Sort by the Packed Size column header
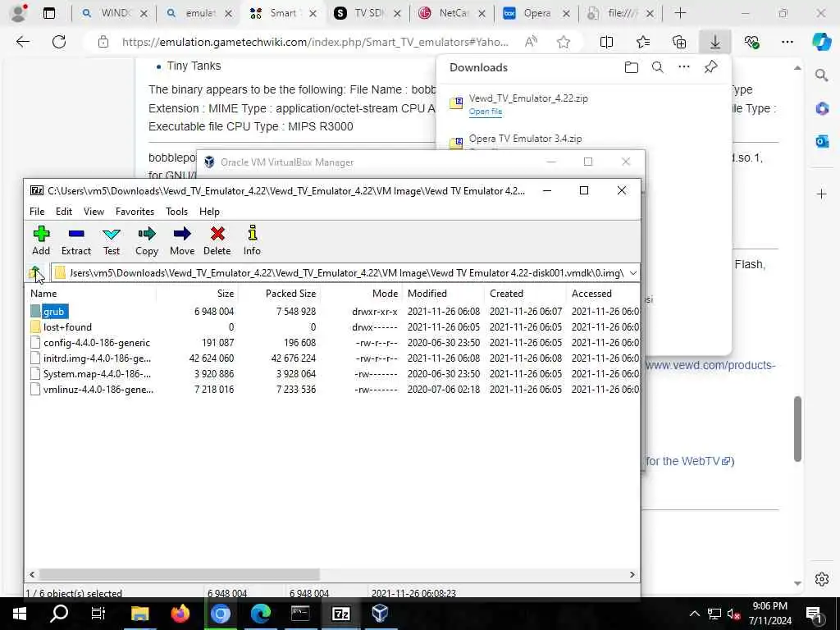Image resolution: width=840 pixels, height=630 pixels. tap(279, 294)
